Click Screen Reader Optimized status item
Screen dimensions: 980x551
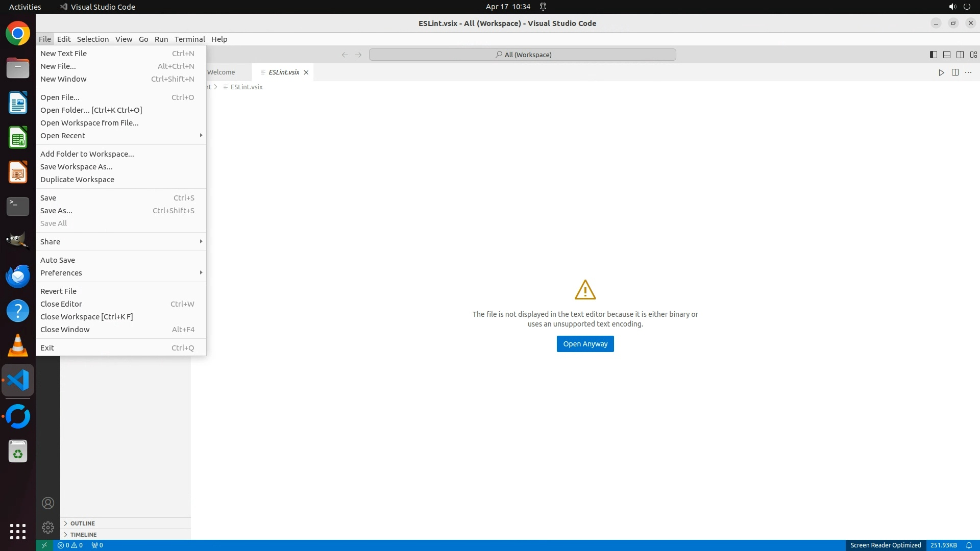(886, 545)
